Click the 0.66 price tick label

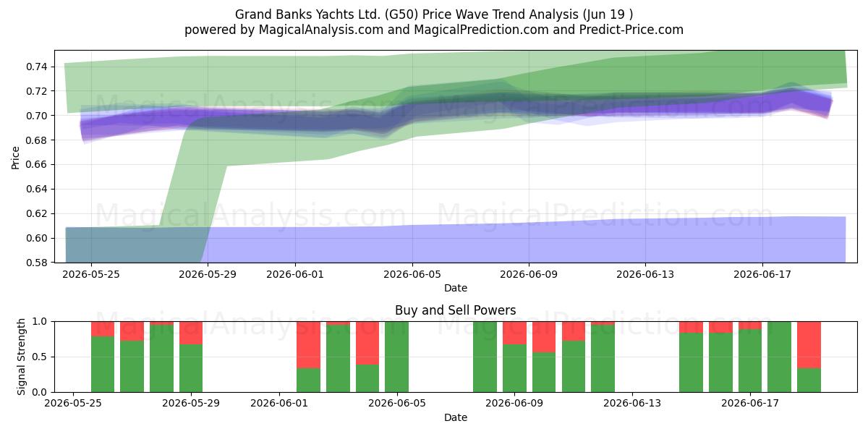(x=37, y=165)
